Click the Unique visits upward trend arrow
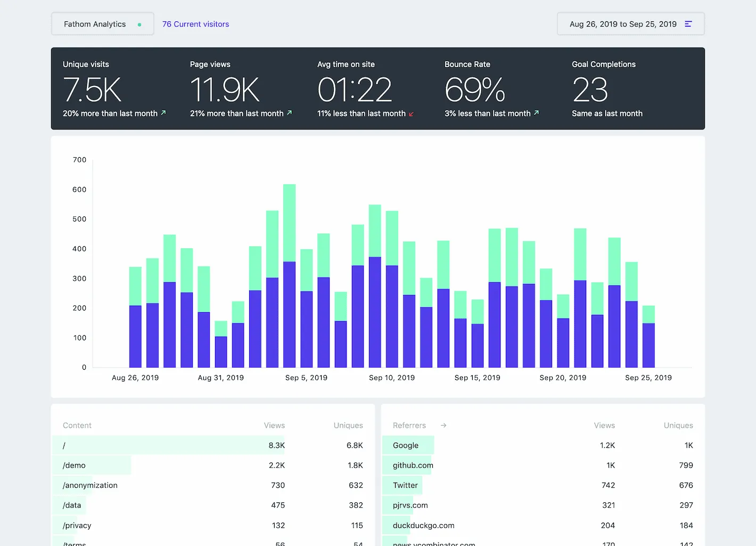 tap(163, 113)
